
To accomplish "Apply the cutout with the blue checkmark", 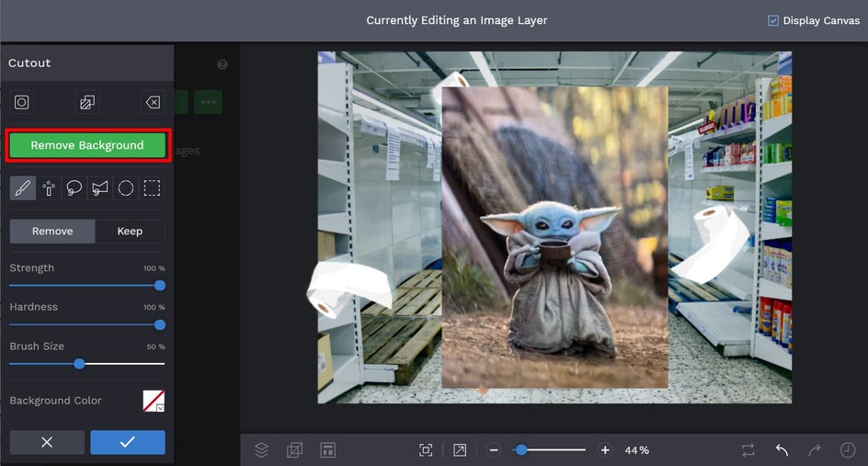I will point(128,442).
